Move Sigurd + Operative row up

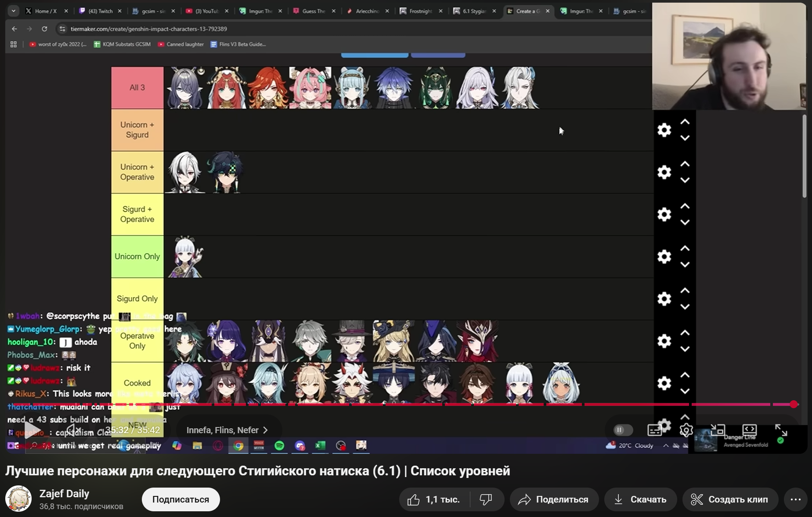pyautogui.click(x=685, y=206)
